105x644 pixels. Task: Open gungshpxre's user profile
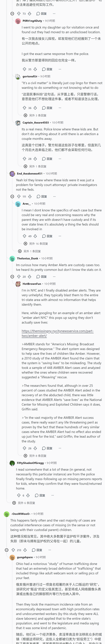pyautogui.click(x=25, y=557)
